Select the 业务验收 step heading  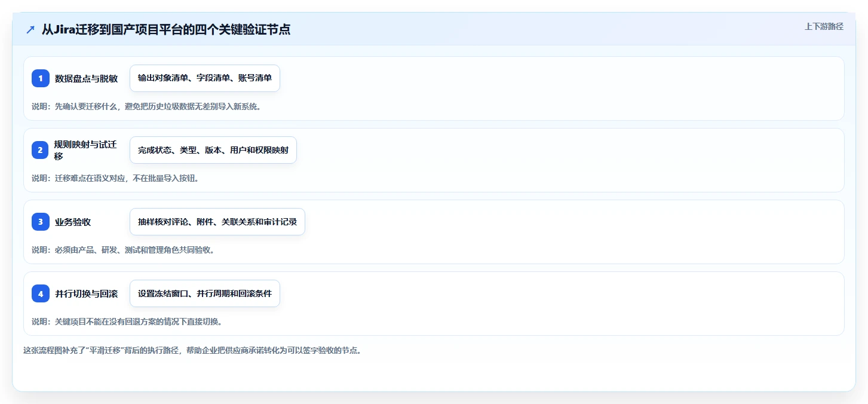73,222
